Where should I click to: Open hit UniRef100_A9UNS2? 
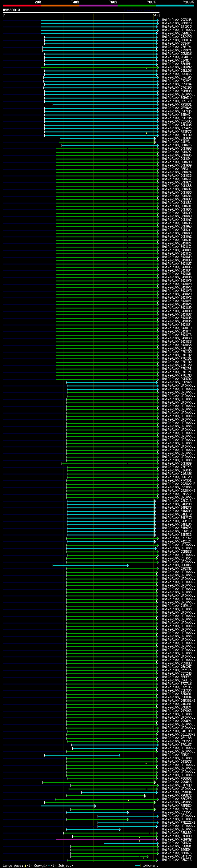(x=177, y=796)
